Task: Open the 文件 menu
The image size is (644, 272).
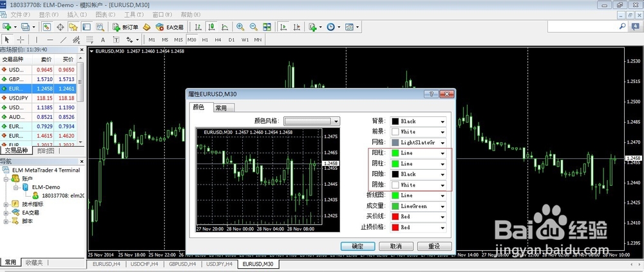Action: pos(21,15)
